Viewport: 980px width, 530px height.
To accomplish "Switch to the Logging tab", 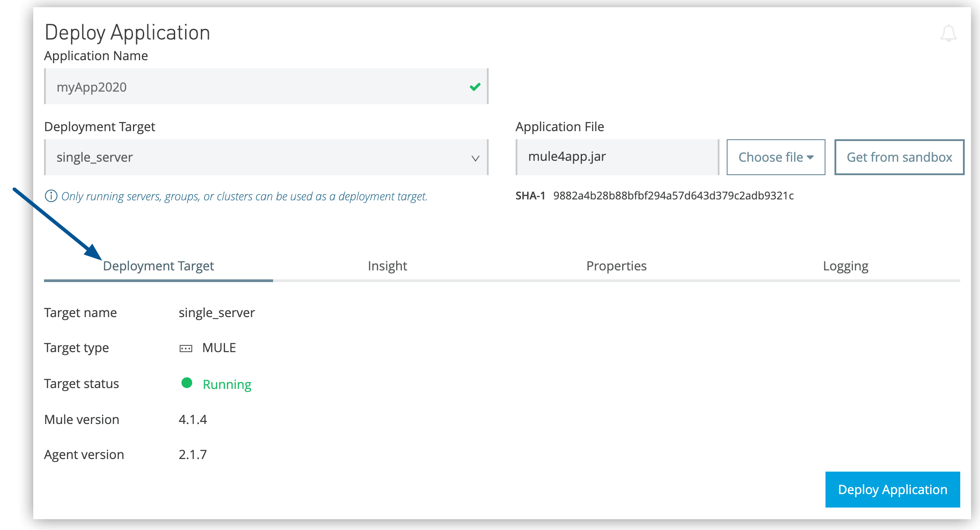I will coord(845,265).
